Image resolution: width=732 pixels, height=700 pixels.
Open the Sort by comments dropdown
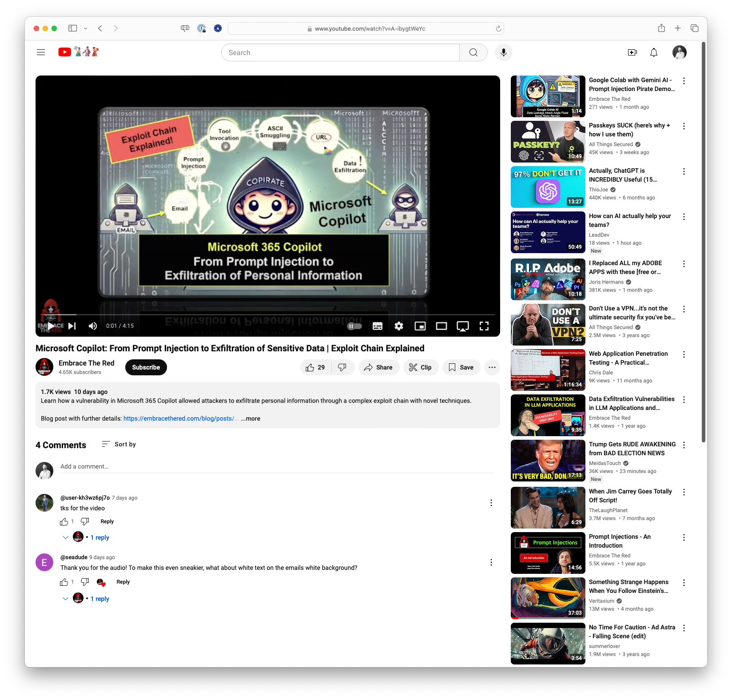point(119,444)
